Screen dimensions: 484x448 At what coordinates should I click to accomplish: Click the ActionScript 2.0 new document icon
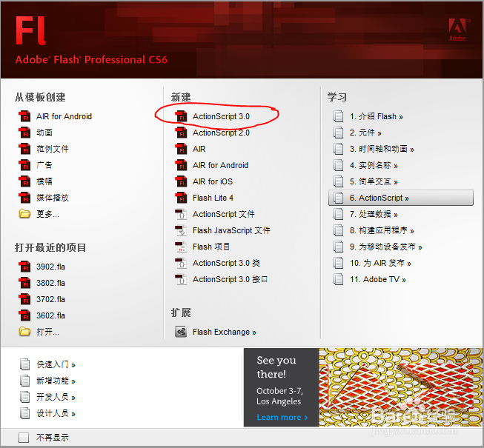point(181,133)
